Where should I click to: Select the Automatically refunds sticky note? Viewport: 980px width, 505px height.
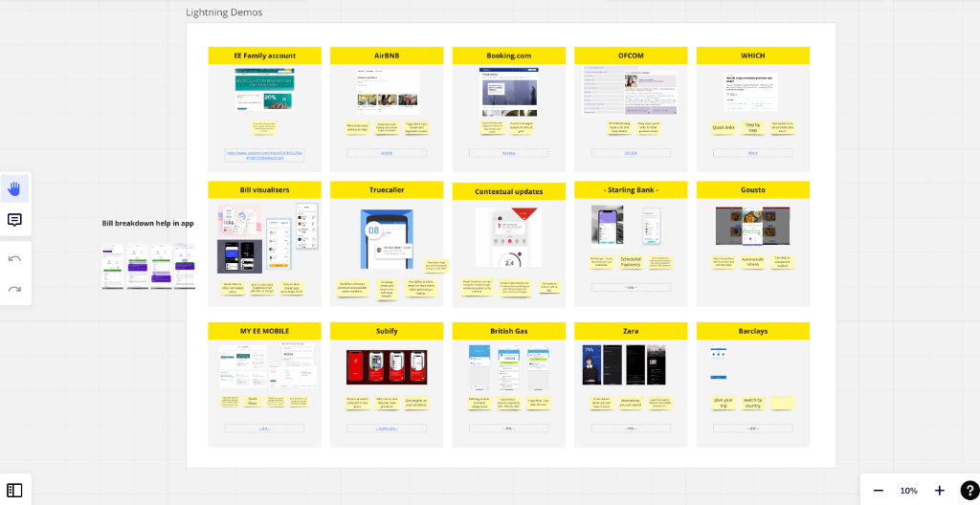(x=752, y=262)
